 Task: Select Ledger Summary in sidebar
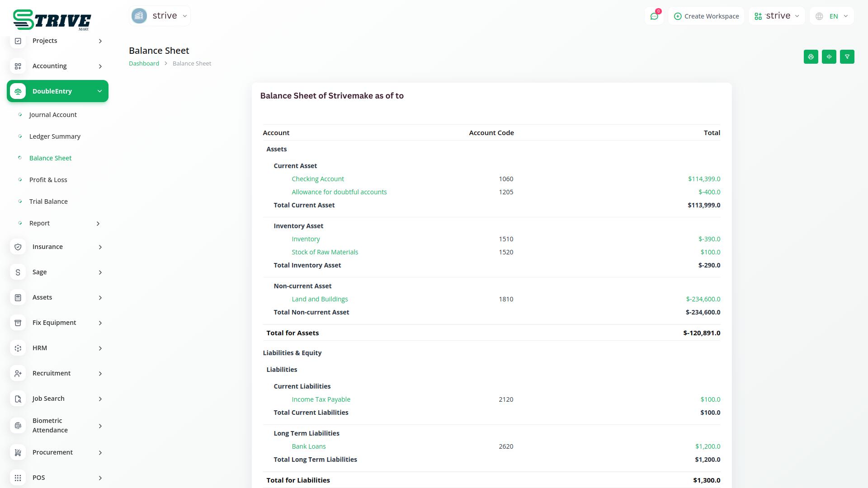tap(55, 136)
